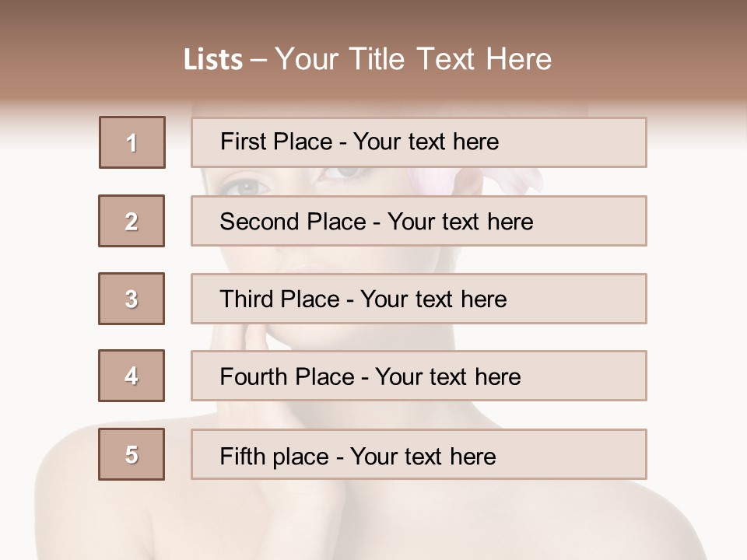Click the bold word 'Lists' in title
Viewport: 747px width, 560px height.
coord(213,59)
